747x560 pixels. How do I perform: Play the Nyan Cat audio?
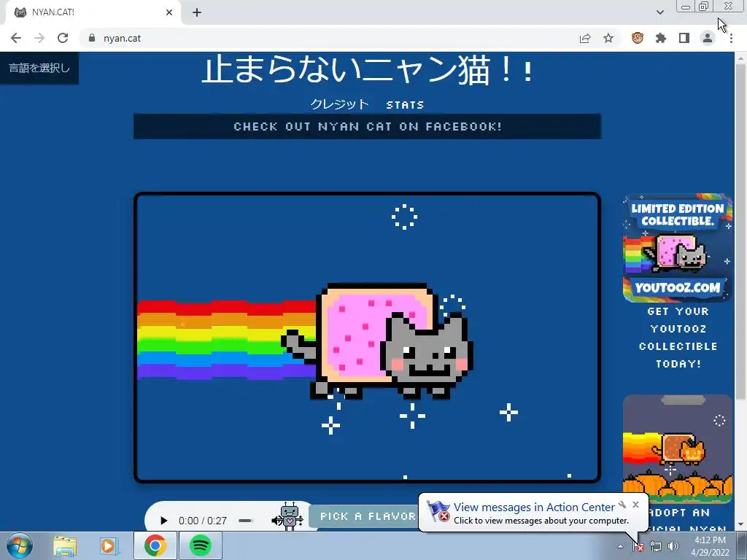pos(163,521)
